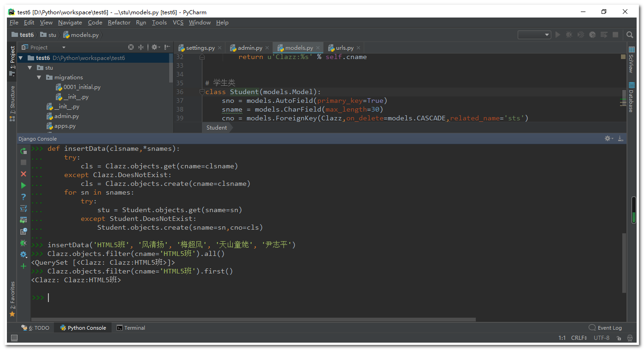This screenshot has height=350, width=644.
Task: Click scroll from source target icon
Action: coord(131,47)
